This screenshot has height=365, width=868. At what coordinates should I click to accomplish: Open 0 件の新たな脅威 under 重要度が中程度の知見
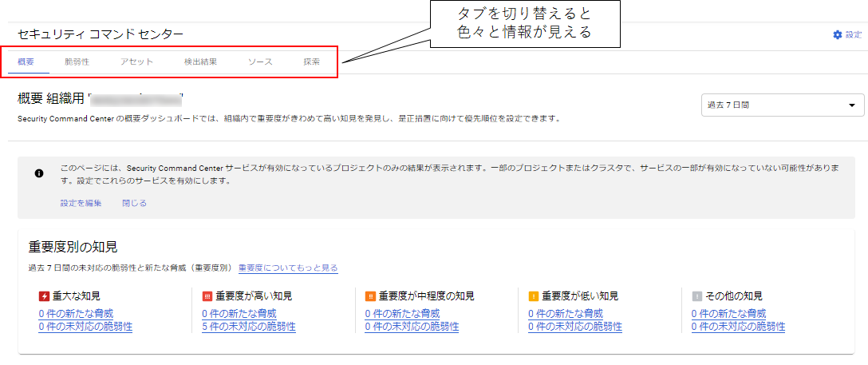(x=402, y=314)
